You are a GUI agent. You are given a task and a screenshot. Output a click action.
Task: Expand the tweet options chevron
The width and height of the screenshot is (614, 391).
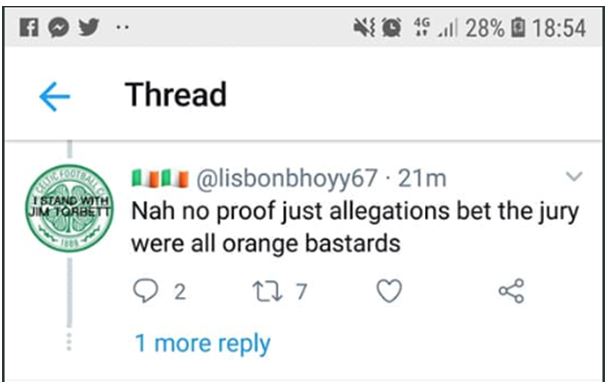tap(574, 177)
